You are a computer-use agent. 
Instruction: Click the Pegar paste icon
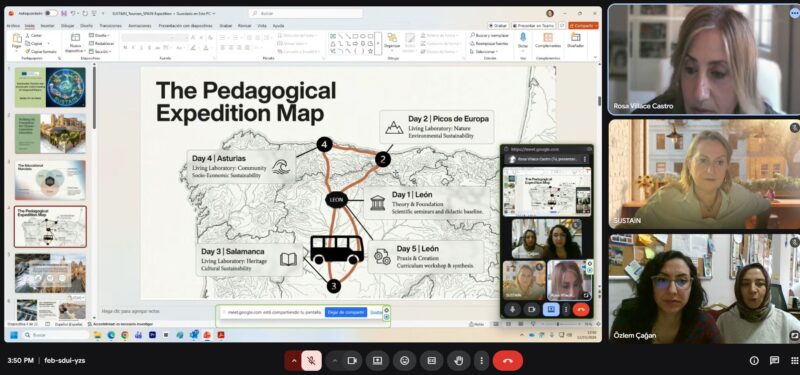(x=16, y=39)
